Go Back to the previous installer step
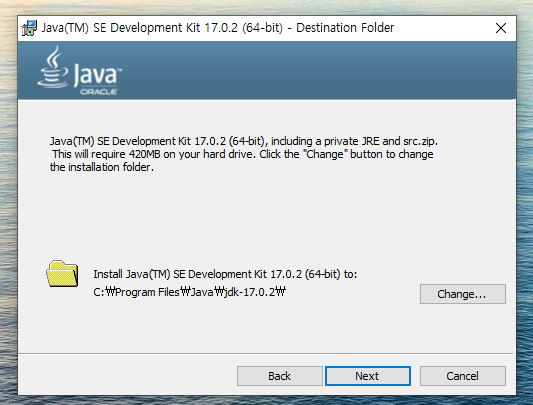The image size is (533, 405). click(279, 376)
